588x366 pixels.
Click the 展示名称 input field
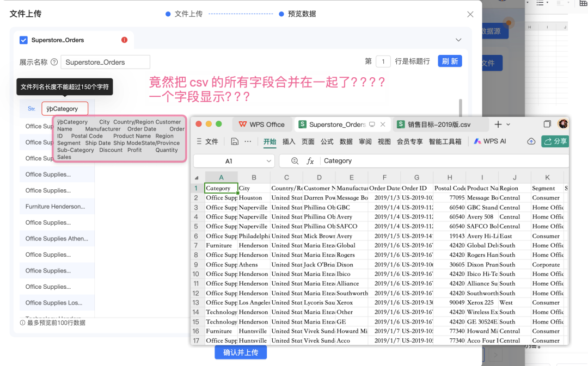click(105, 62)
